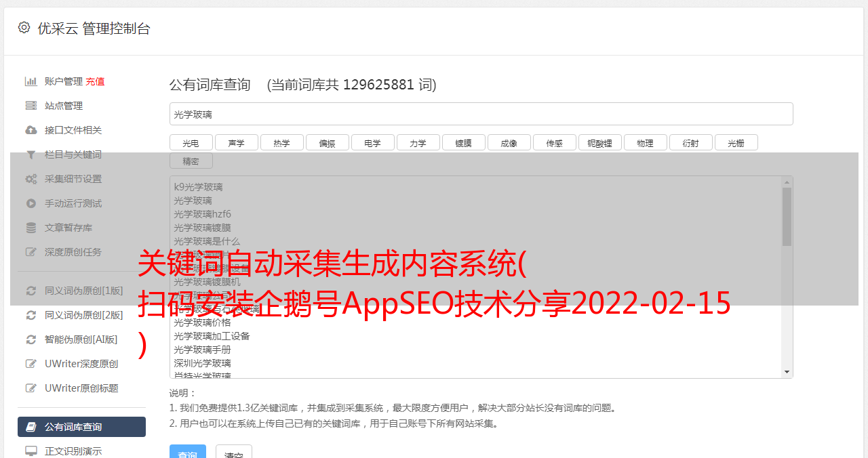Click the results list scrollbar thumb
The height and width of the screenshot is (458, 868).
(x=787, y=217)
